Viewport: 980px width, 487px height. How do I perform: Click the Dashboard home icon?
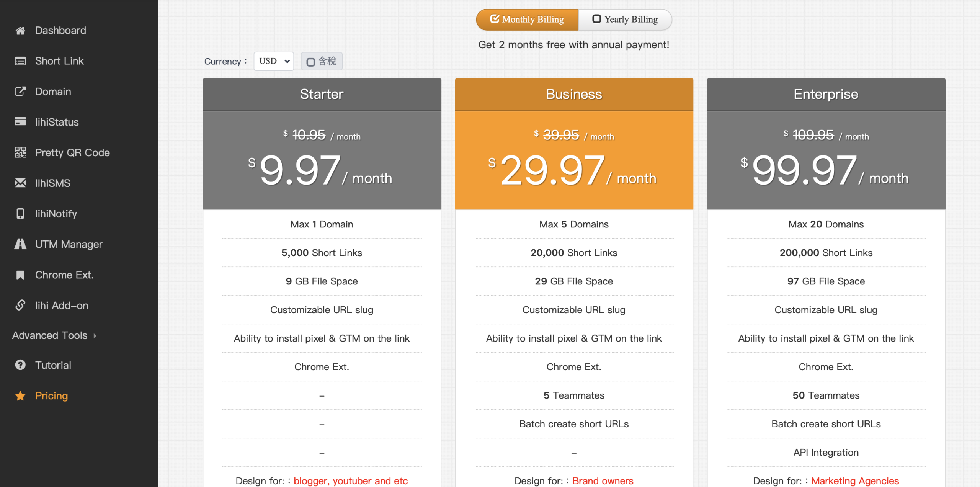click(x=20, y=31)
